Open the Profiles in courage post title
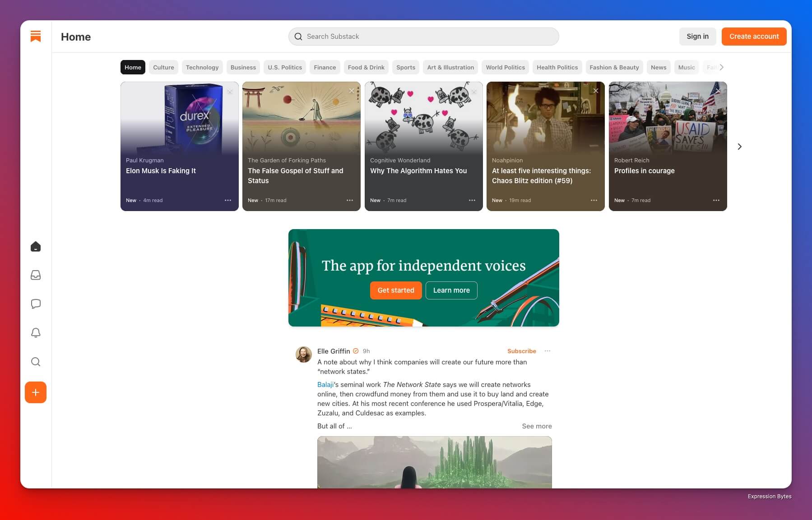The image size is (812, 520). point(645,171)
